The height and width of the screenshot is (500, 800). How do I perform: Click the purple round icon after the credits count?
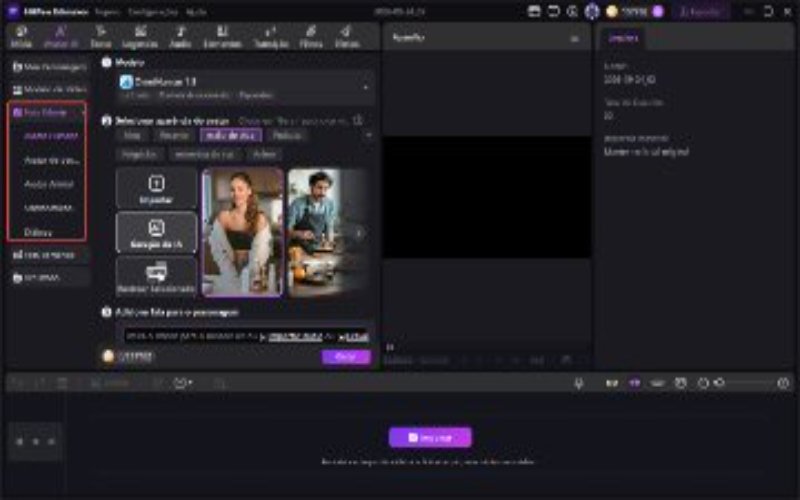click(658, 11)
